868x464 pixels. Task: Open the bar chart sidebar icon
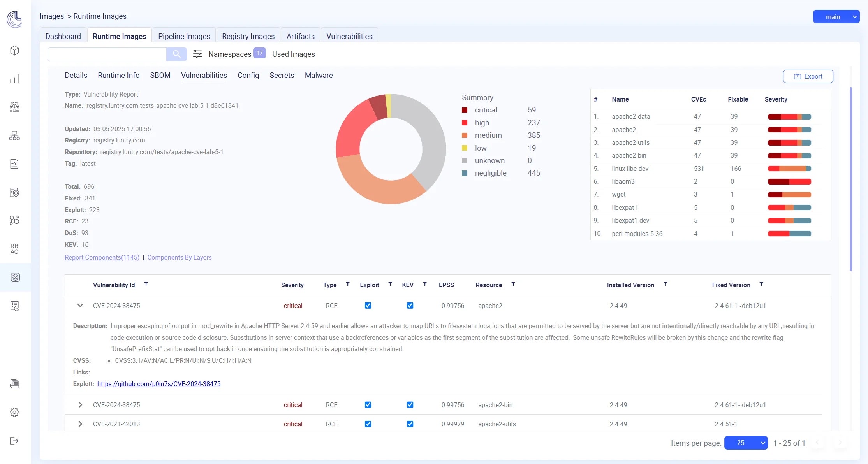tap(14, 79)
